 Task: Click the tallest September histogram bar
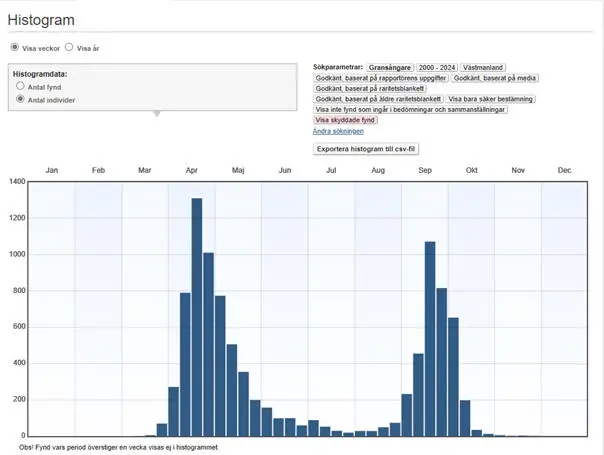point(430,338)
